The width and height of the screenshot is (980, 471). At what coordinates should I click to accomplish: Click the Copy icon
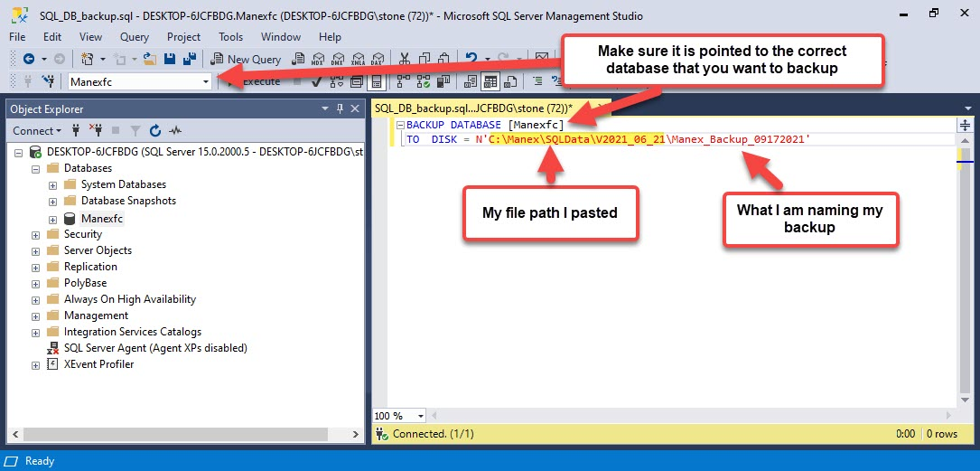pyautogui.click(x=425, y=60)
